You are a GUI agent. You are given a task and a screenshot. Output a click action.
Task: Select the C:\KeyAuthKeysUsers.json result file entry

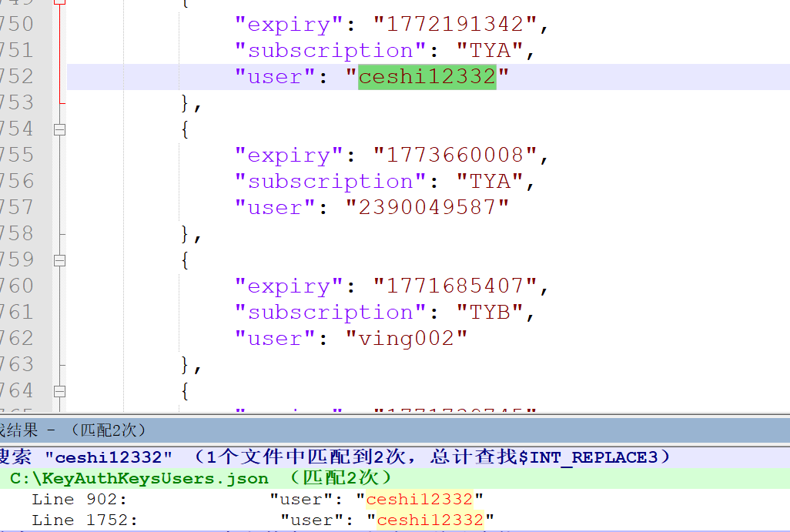tap(139, 478)
